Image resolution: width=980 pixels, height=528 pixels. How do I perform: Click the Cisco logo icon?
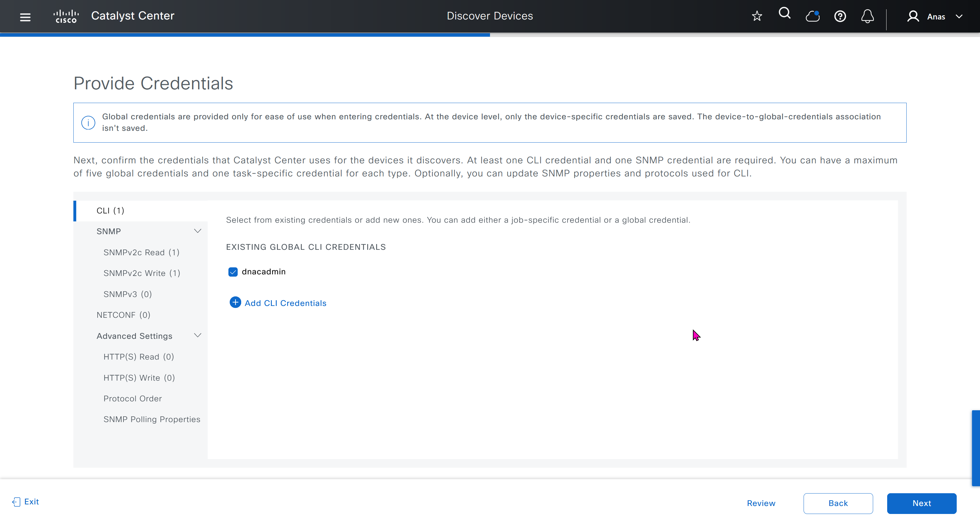tap(66, 16)
